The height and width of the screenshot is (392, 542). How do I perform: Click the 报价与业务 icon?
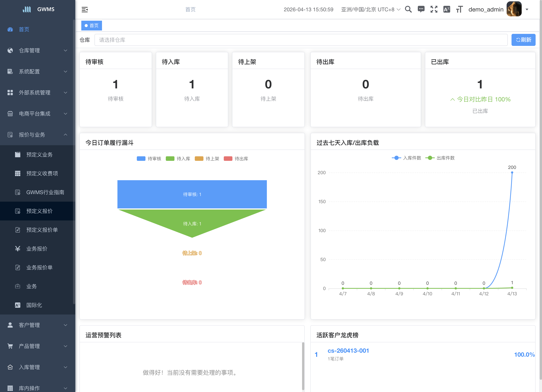10,135
